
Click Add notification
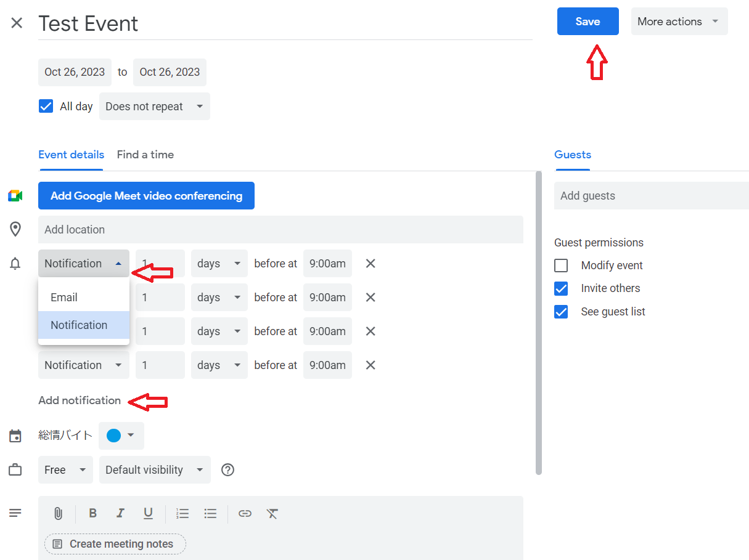[x=80, y=400]
